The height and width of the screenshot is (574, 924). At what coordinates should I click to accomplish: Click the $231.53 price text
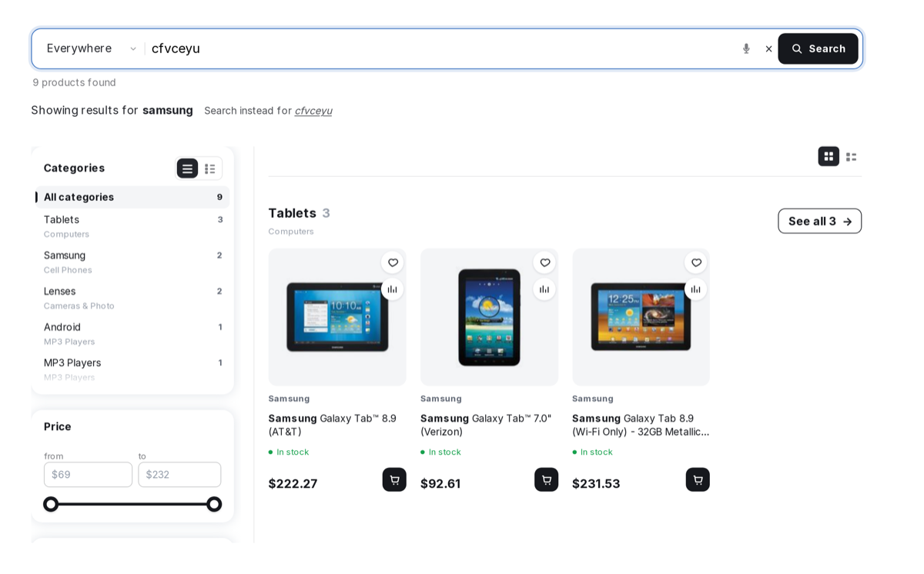[596, 484]
